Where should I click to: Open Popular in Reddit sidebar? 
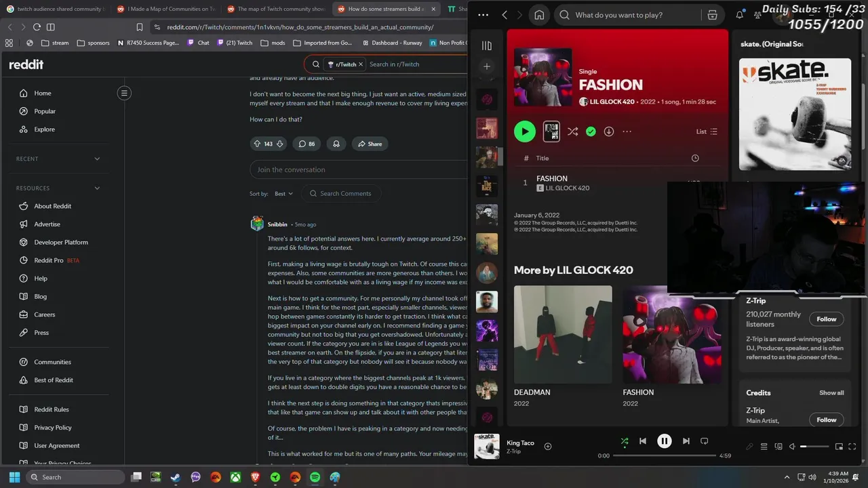[x=45, y=111]
